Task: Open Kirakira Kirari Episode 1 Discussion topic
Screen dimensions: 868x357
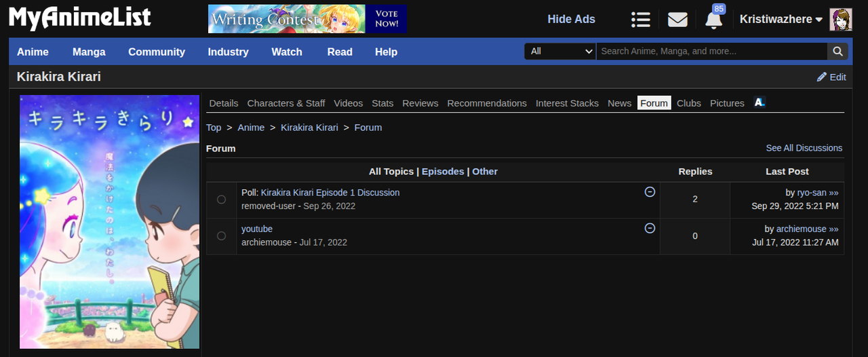Action: (x=330, y=193)
